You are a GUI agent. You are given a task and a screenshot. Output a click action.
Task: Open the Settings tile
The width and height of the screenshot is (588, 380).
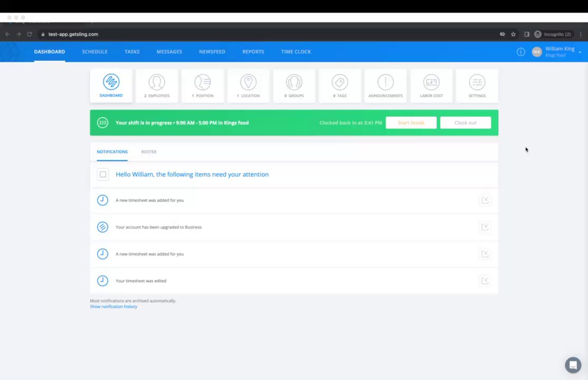[x=477, y=85]
